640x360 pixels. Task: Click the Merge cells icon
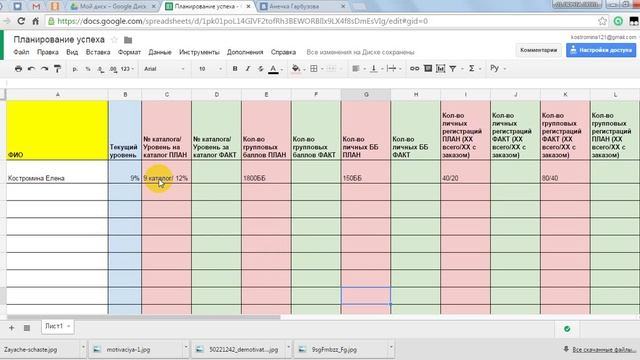tap(331, 69)
